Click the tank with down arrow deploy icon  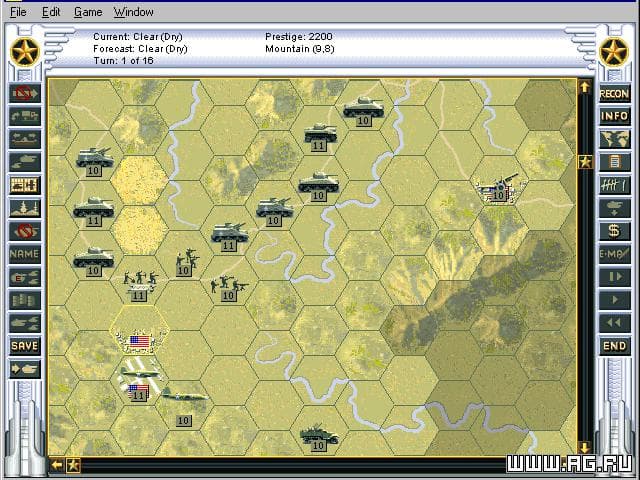614,208
